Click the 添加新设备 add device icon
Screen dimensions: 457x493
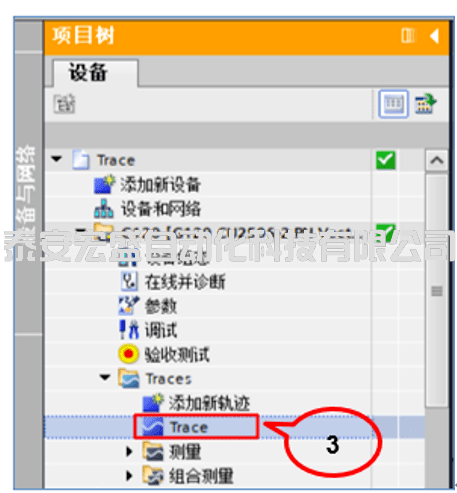pyautogui.click(x=104, y=184)
